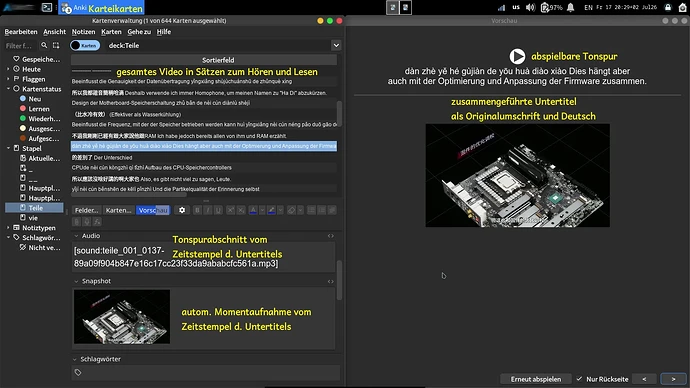Image resolution: width=690 pixels, height=388 pixels.
Task: Click the eraser remove-formatting icon
Action: point(291,210)
